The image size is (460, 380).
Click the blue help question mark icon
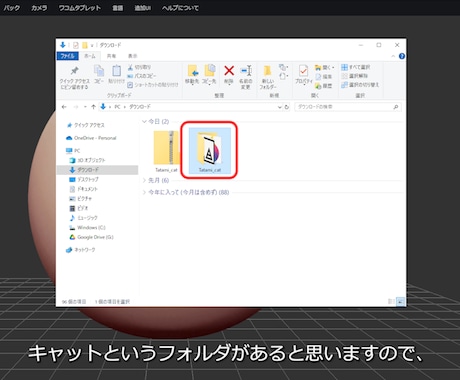402,56
